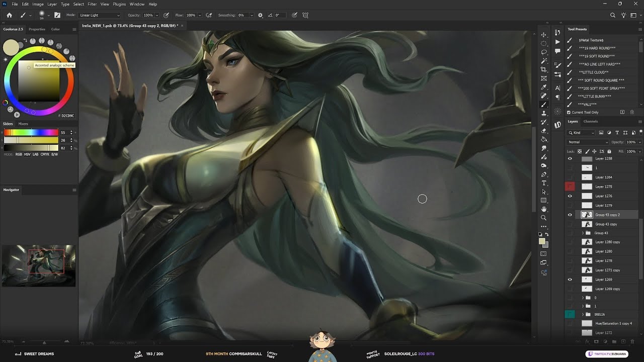The width and height of the screenshot is (644, 362).
Task: Open layer filter Kind dropdown
Action: 582,133
